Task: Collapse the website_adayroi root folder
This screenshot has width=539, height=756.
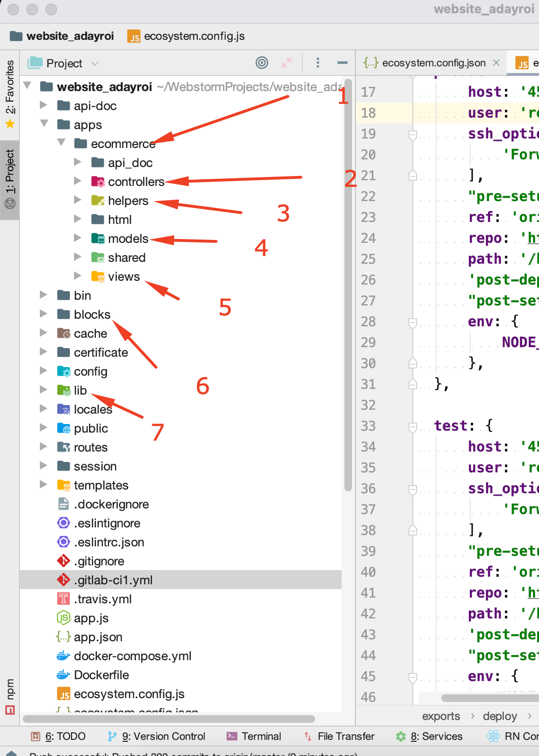Action: pos(28,86)
